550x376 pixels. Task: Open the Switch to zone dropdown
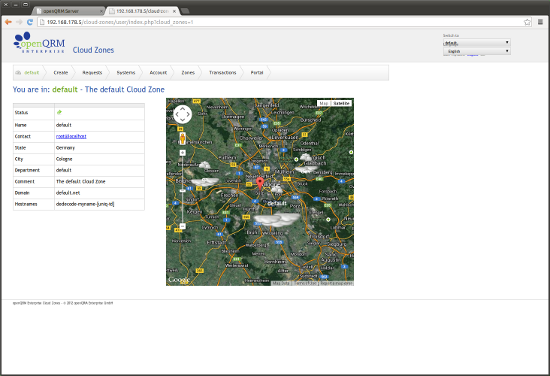point(476,42)
